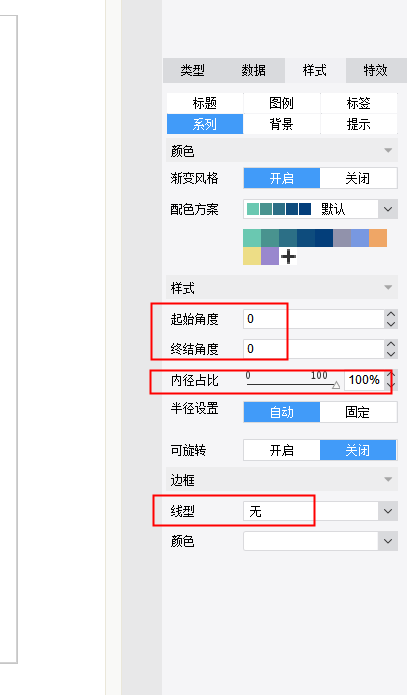The width and height of the screenshot is (407, 695).
Task: Click the 内径占比 100% value field
Action: 364,380
